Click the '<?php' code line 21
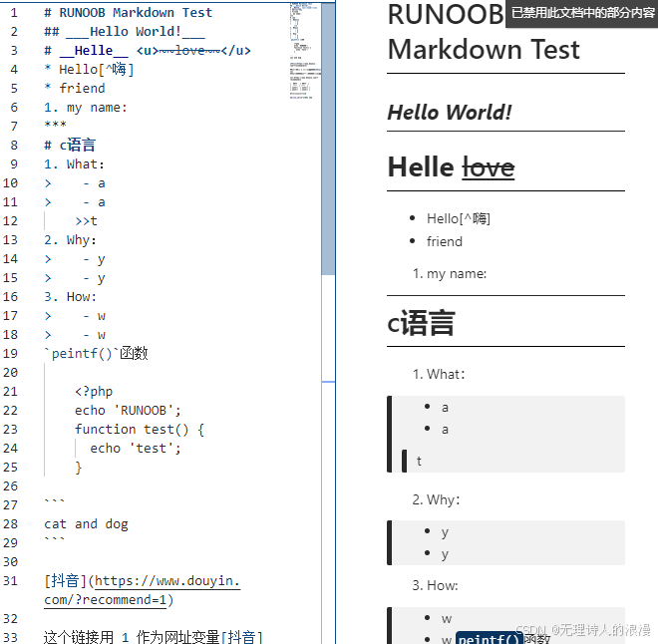The image size is (658, 644). click(x=94, y=392)
